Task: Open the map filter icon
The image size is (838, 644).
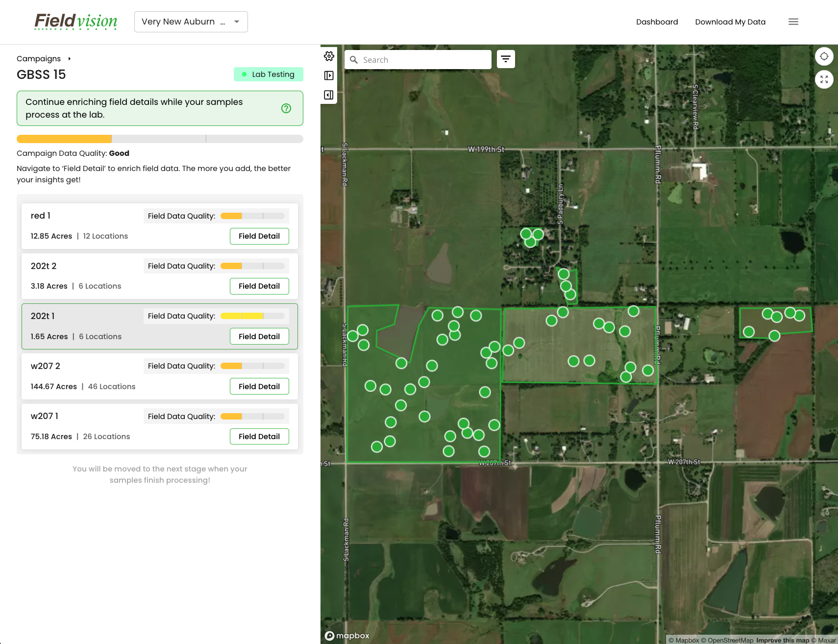Action: (x=506, y=59)
